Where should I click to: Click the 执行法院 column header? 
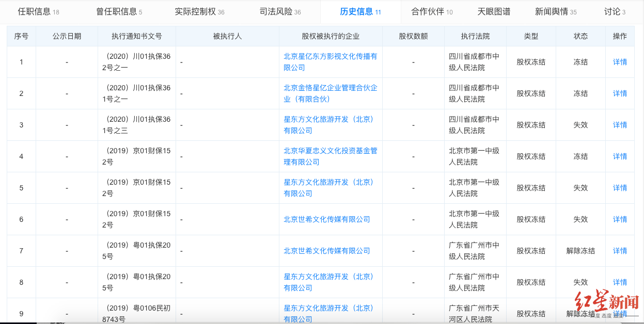475,36
